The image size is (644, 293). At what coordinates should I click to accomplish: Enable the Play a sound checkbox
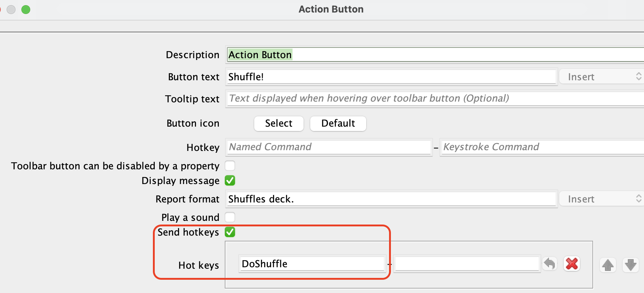click(230, 217)
